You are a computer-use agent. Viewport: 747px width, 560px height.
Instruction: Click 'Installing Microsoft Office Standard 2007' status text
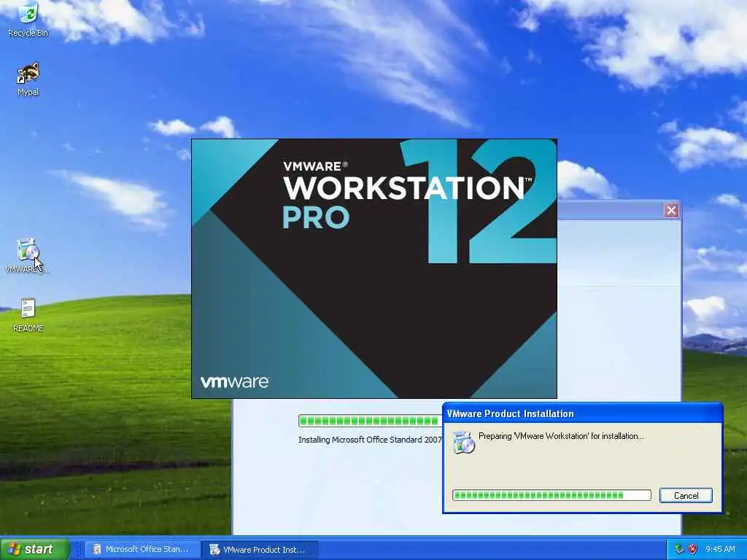(x=370, y=440)
